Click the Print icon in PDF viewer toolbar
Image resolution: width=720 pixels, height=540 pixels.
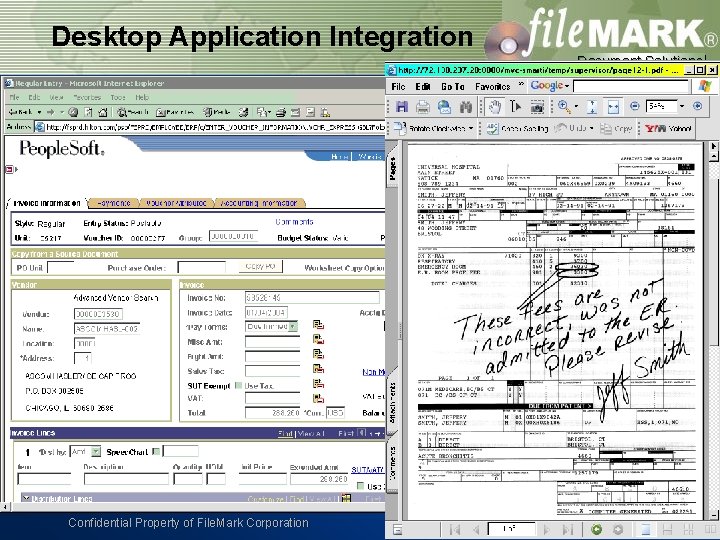422,107
